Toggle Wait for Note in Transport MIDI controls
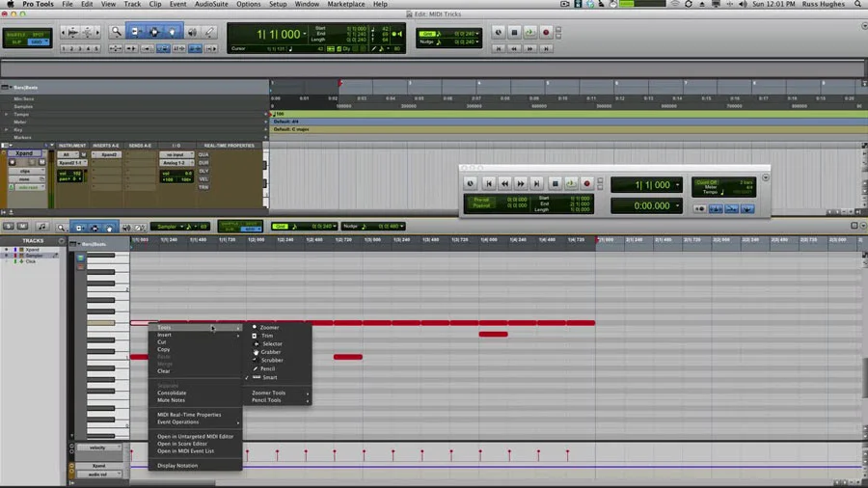This screenshot has width=868, height=488. (x=700, y=209)
